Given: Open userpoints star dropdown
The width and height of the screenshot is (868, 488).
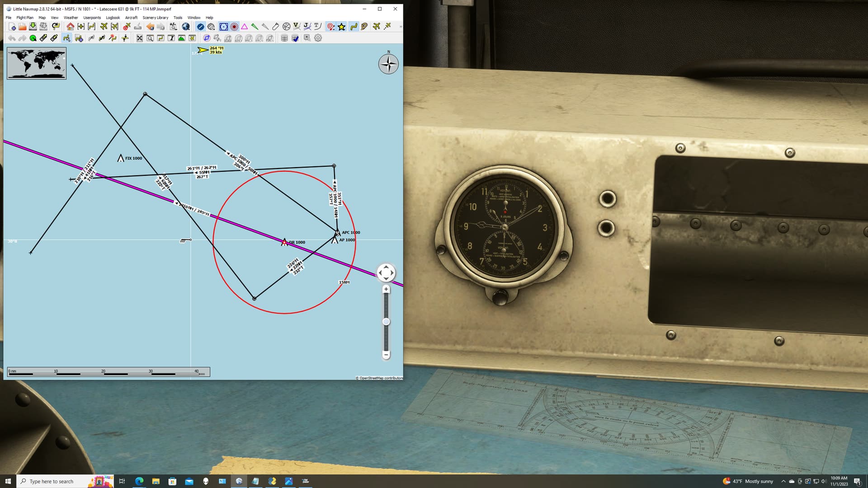Looking at the screenshot, I should [x=341, y=27].
